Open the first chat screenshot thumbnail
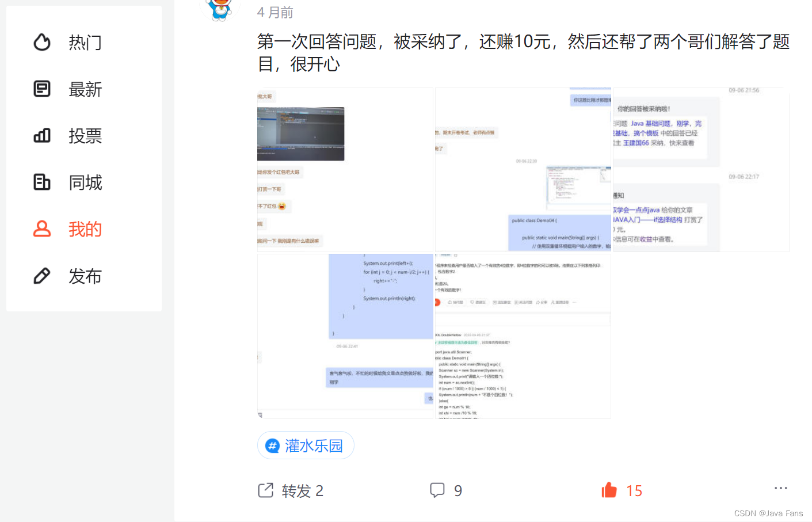This screenshot has height=522, width=812. 345,170
